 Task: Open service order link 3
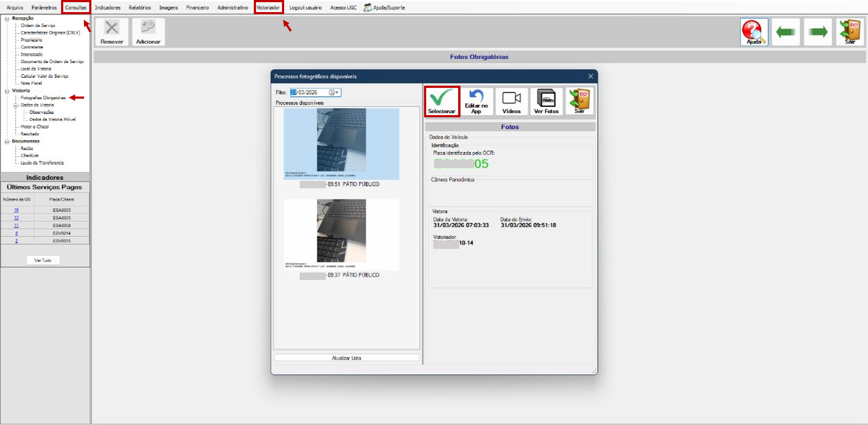[x=16, y=241]
